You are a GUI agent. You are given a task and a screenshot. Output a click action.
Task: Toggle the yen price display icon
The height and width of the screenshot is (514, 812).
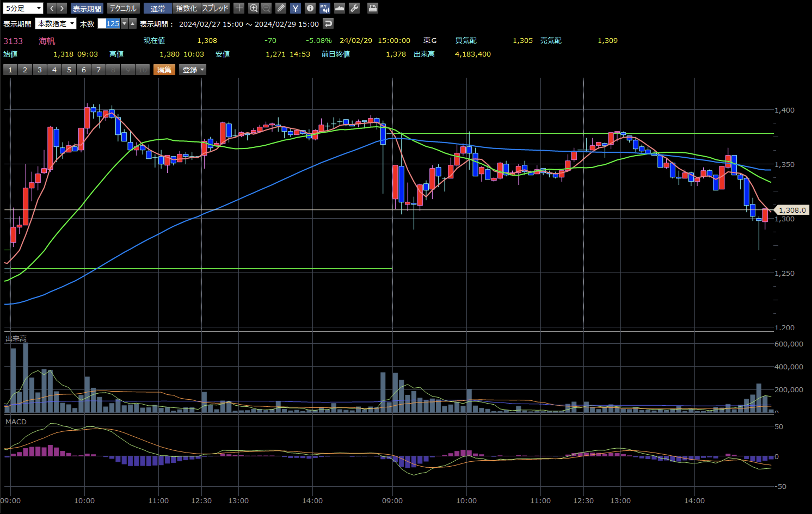(x=296, y=8)
